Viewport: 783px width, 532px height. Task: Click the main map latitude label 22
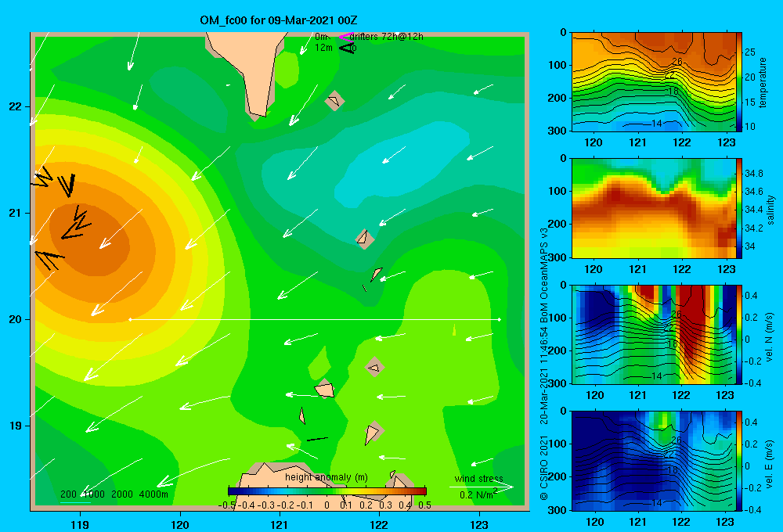(x=16, y=106)
